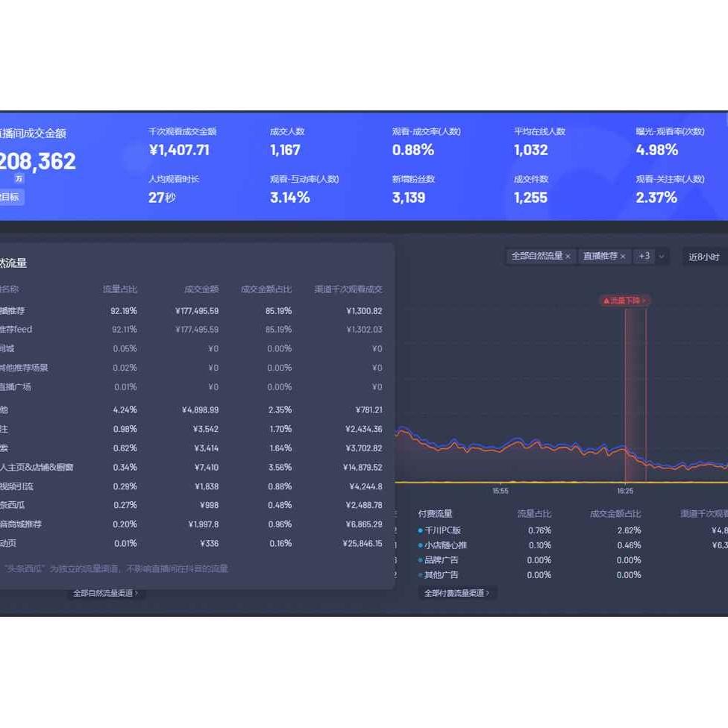Click the 千川PC版 legend dot
Screen dimensions: 728x728
click(421, 530)
